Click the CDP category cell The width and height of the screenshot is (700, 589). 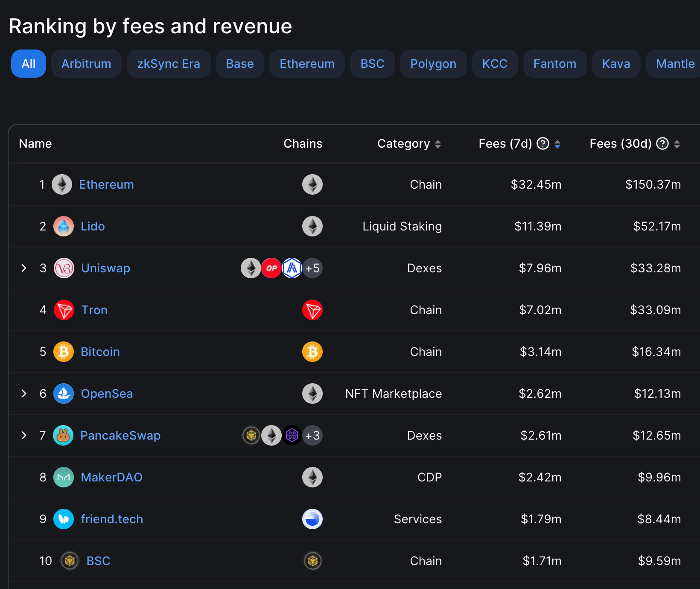(429, 477)
